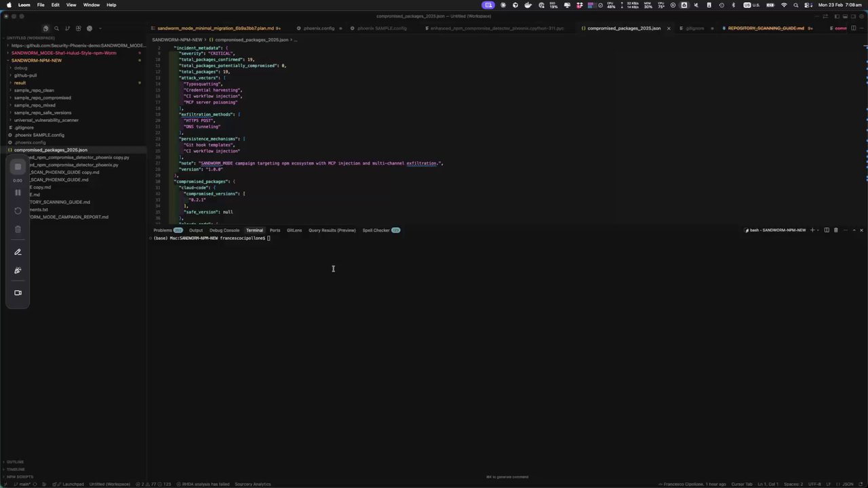This screenshot has height=488, width=868.
Task: Expand the universal_vulnerability_scanner folder
Action: [46, 120]
